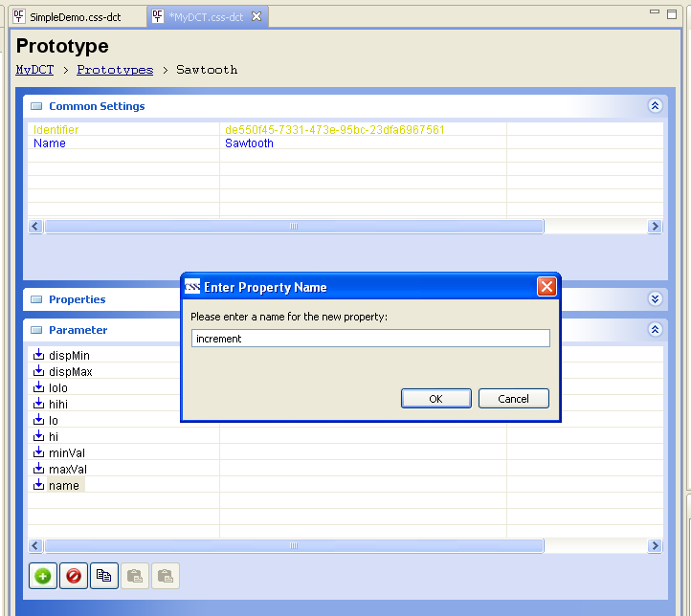Click the icon beside the hihi parameter
The height and width of the screenshot is (616, 691).
[39, 404]
